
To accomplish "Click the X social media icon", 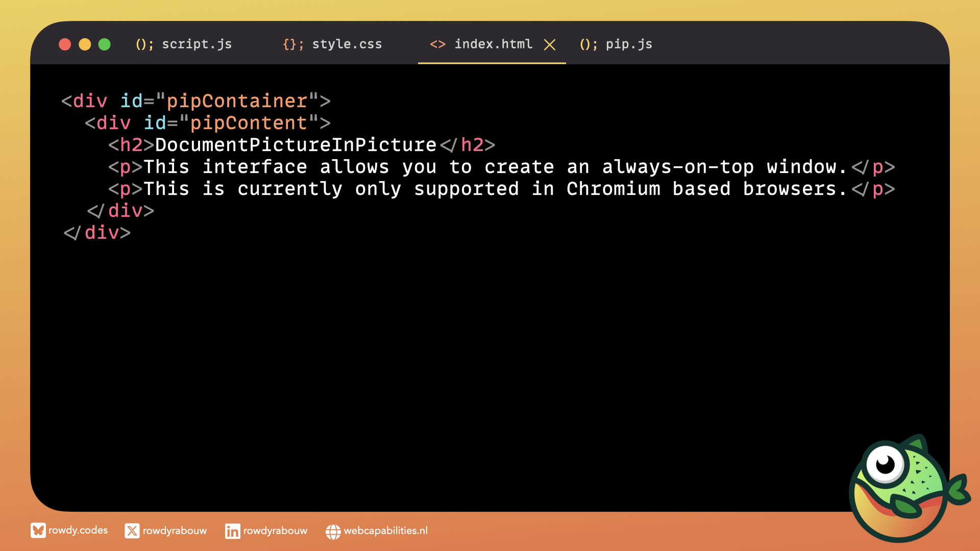I will 132,531.
